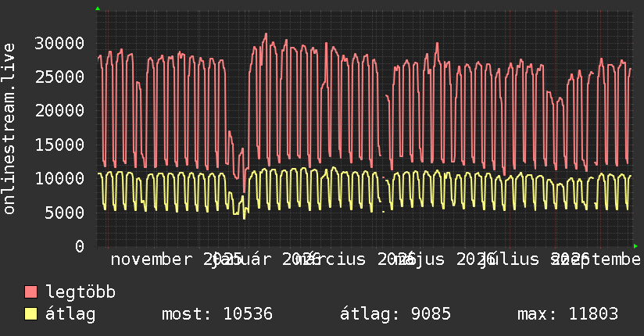Click the green arrow atop the y-axis
The width and height of the screenshot is (644, 336).
(98, 9)
